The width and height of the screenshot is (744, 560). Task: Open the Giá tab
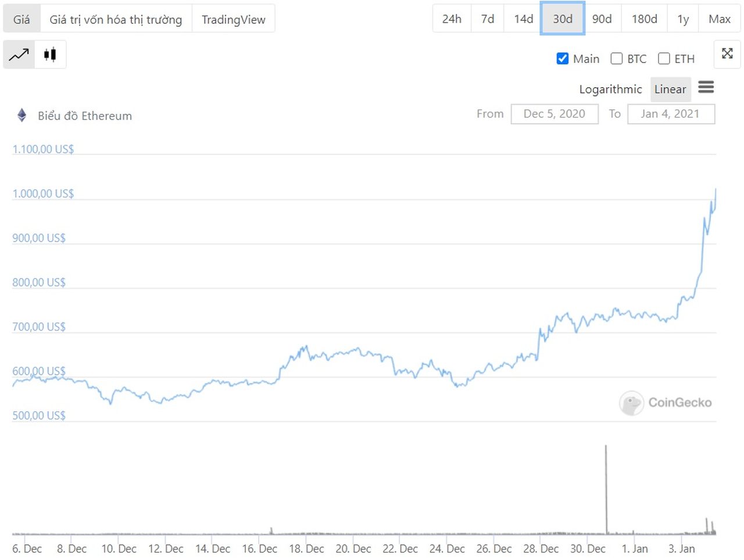click(22, 19)
